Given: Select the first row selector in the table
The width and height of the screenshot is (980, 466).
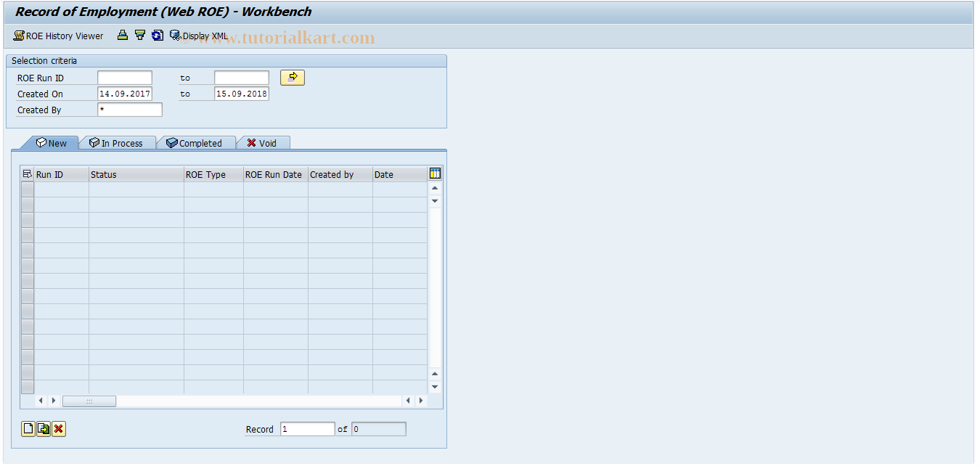Looking at the screenshot, I should point(28,189).
